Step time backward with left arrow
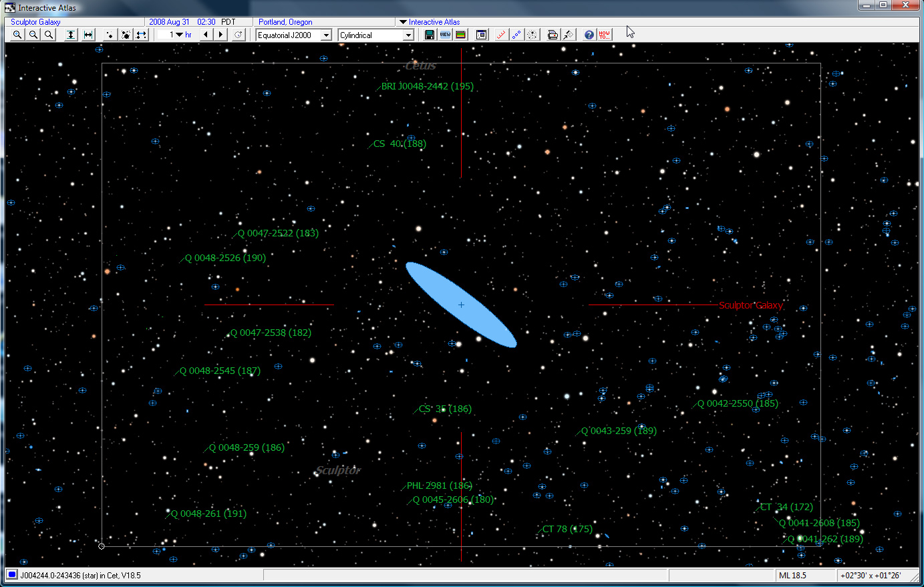Viewport: 924px width, 587px height. click(206, 35)
